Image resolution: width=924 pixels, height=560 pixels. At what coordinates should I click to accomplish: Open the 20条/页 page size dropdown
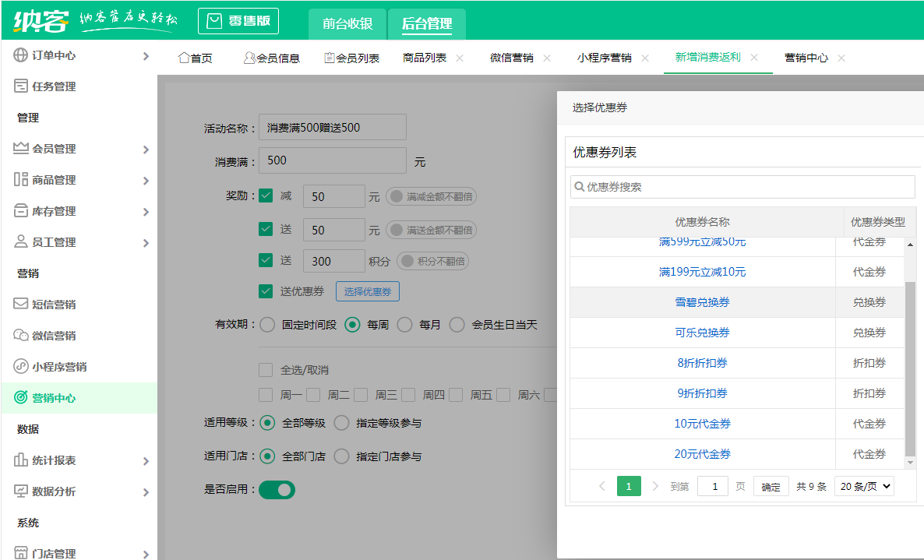[863, 485]
